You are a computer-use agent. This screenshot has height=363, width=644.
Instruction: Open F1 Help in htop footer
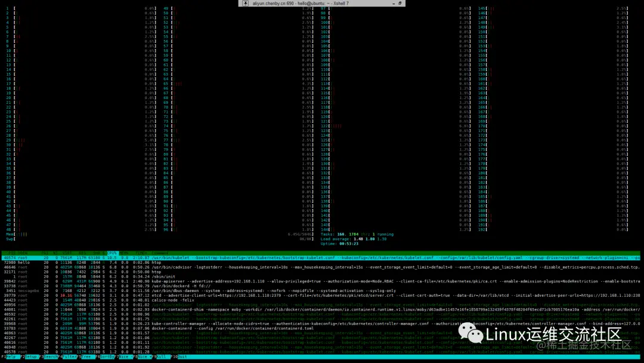click(10, 357)
